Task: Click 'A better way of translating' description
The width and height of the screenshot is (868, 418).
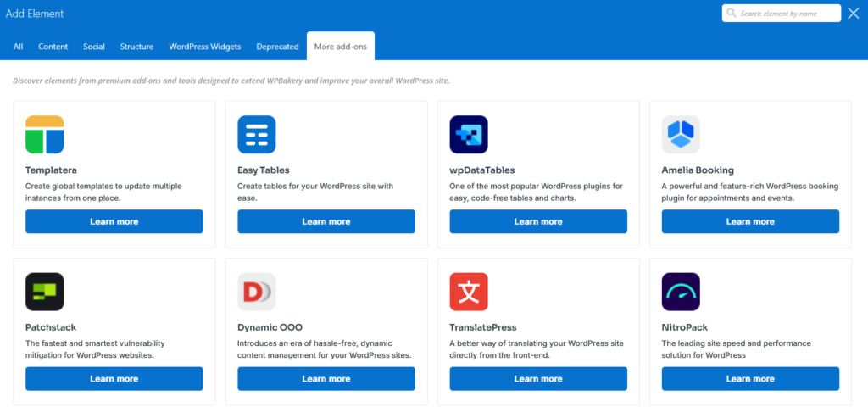Action: (537, 348)
